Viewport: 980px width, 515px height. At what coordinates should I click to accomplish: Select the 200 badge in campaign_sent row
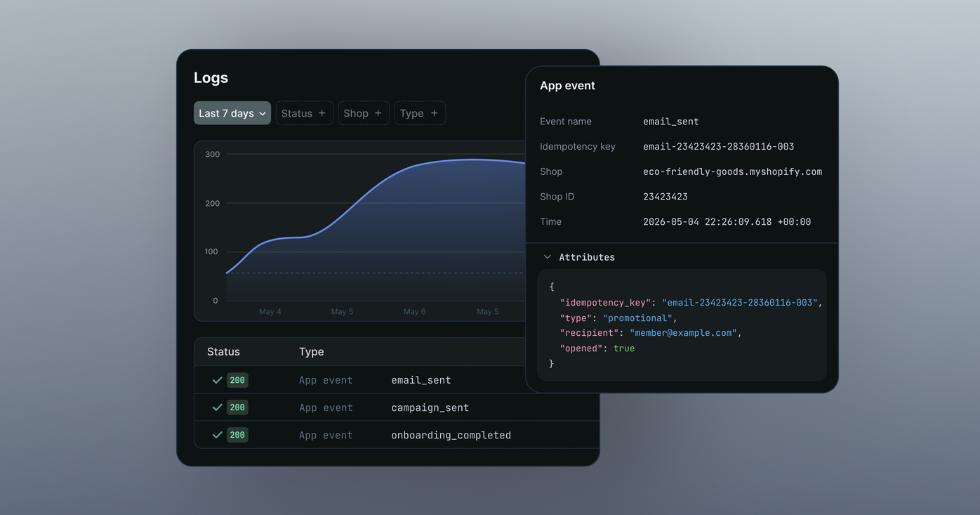237,408
